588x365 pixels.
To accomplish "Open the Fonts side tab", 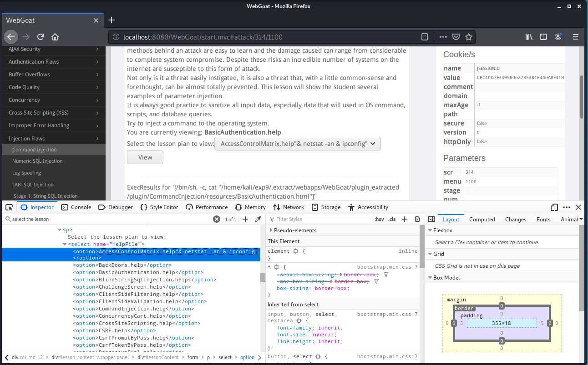I will (543, 219).
